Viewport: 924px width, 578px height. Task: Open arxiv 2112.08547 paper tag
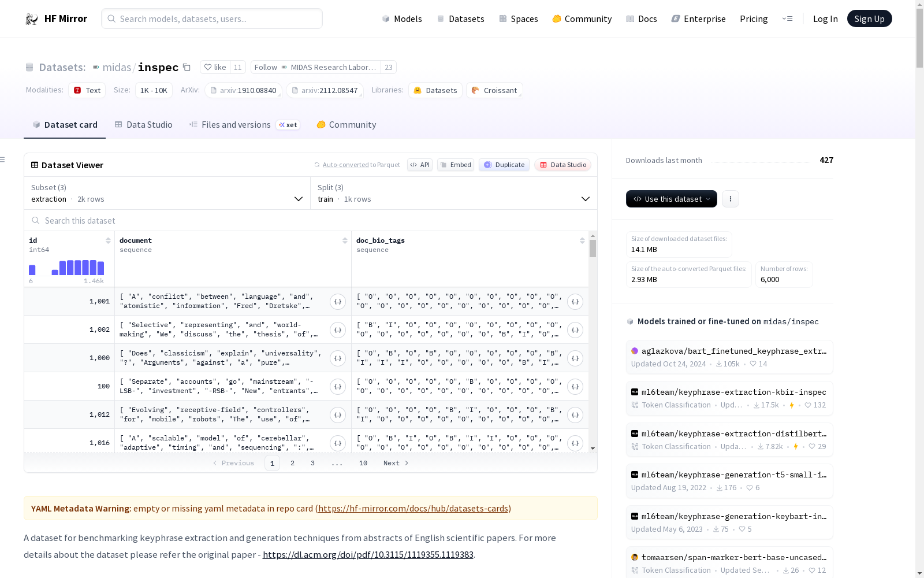coord(325,90)
